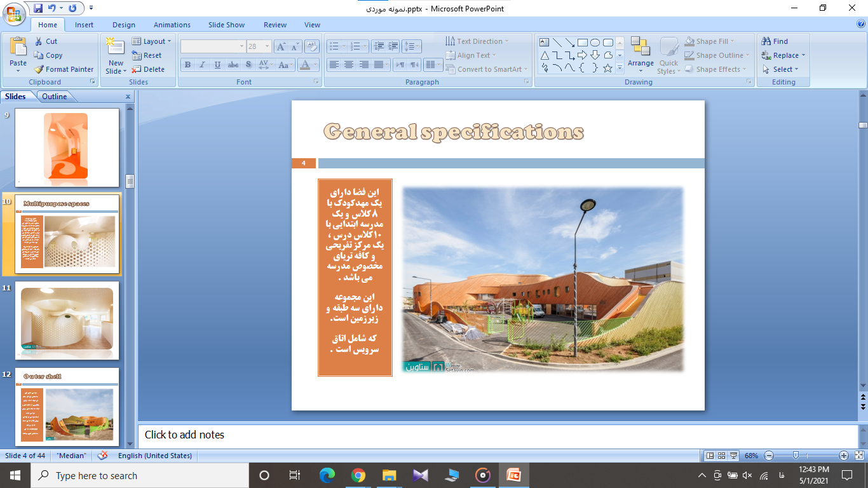Viewport: 868px width, 488px height.
Task: Select the Center text alignment icon
Action: 349,65
